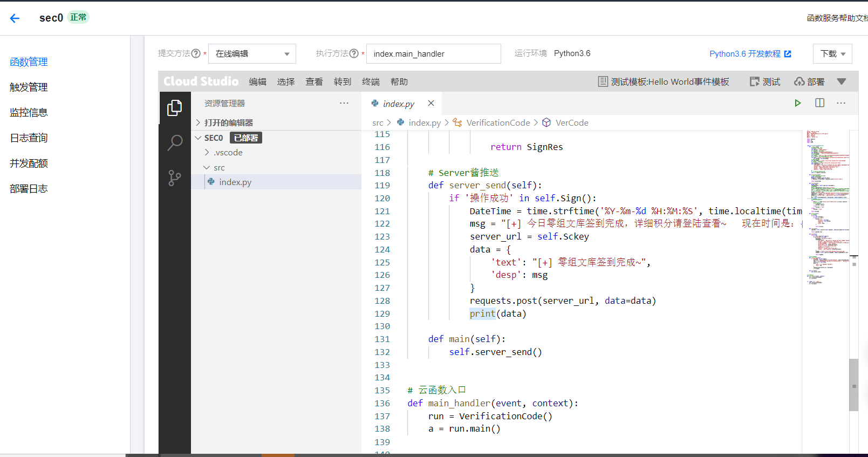Click the test template document icon

[x=603, y=81]
